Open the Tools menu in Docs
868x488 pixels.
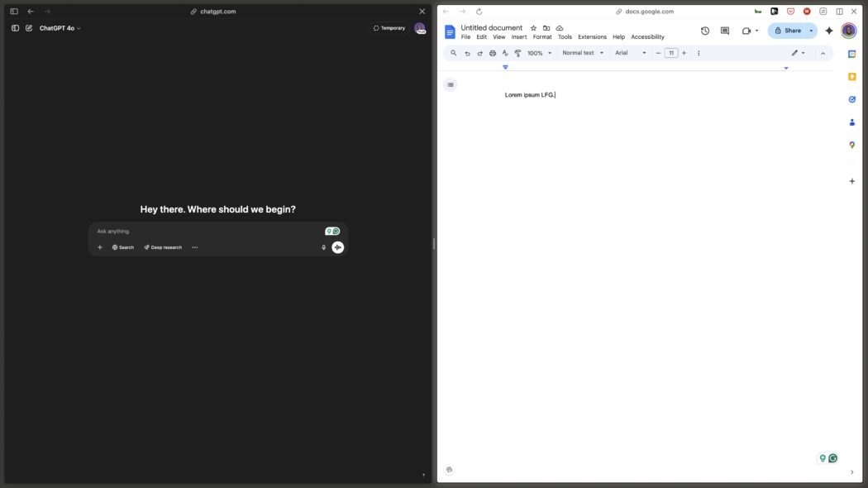563,36
